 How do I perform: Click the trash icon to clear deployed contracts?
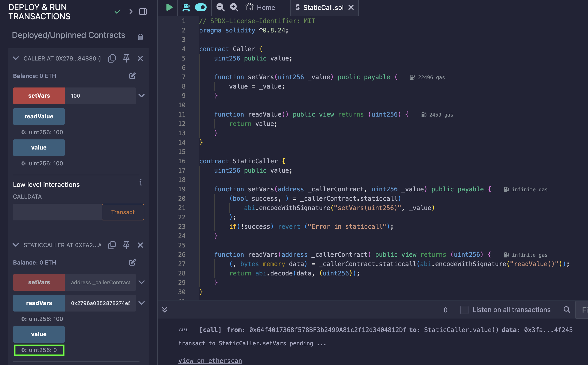click(x=140, y=37)
